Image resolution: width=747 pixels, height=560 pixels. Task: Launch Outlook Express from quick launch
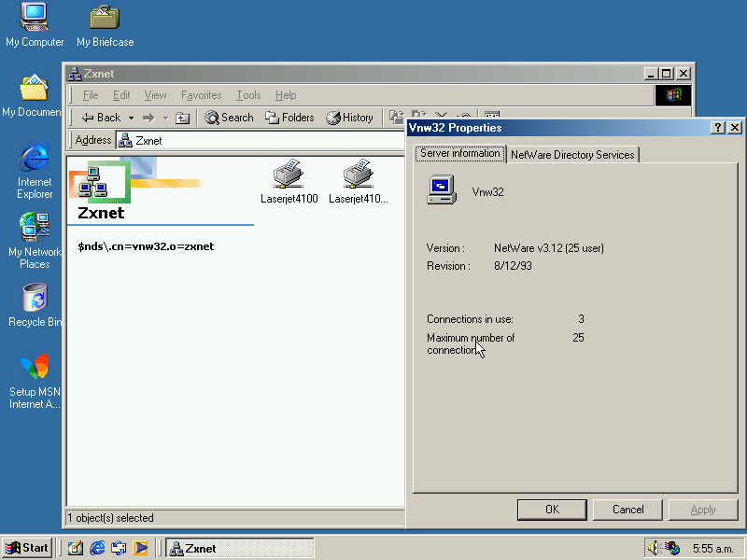coord(119,548)
